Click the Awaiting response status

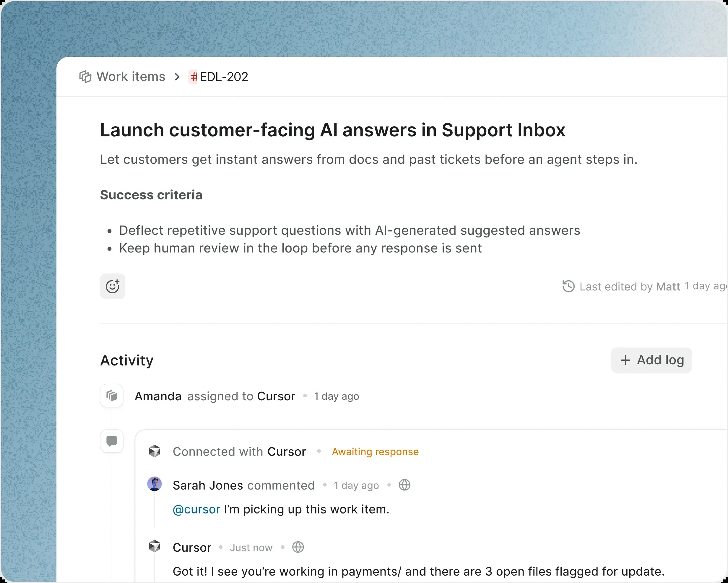point(375,452)
